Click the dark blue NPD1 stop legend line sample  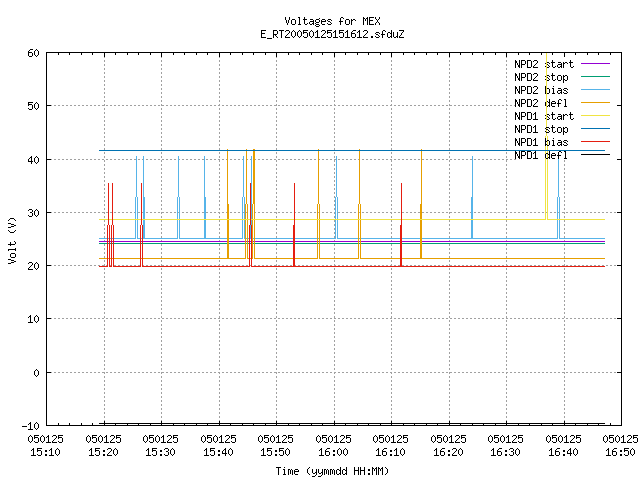(x=595, y=129)
